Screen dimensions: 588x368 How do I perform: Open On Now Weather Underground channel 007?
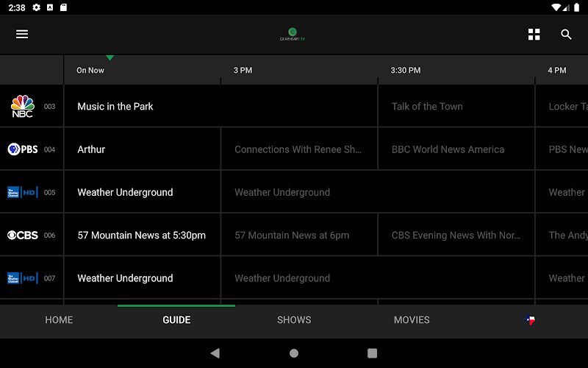[143, 278]
